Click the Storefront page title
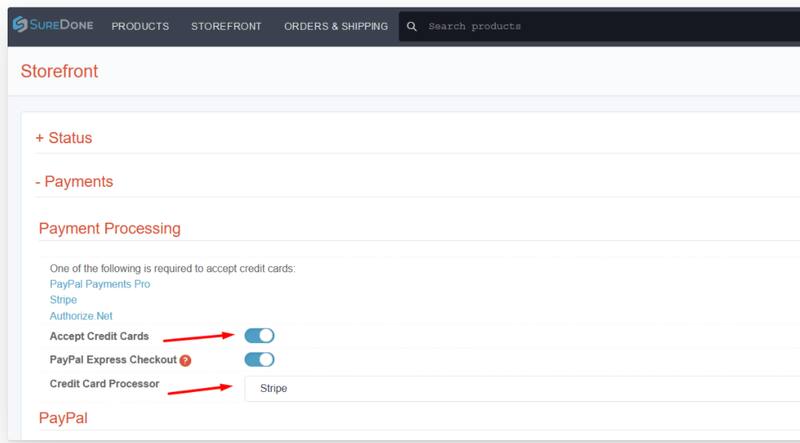The width and height of the screenshot is (800, 443). (x=59, y=72)
